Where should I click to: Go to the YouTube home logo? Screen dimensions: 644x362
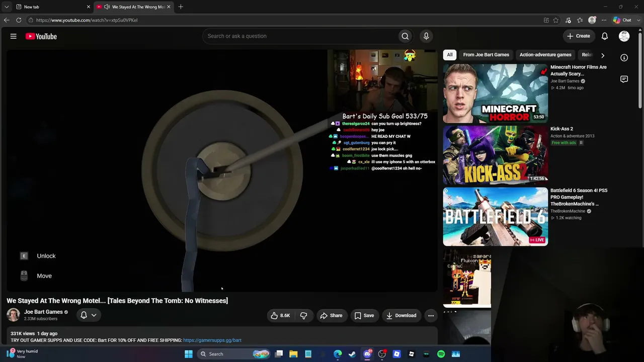41,36
